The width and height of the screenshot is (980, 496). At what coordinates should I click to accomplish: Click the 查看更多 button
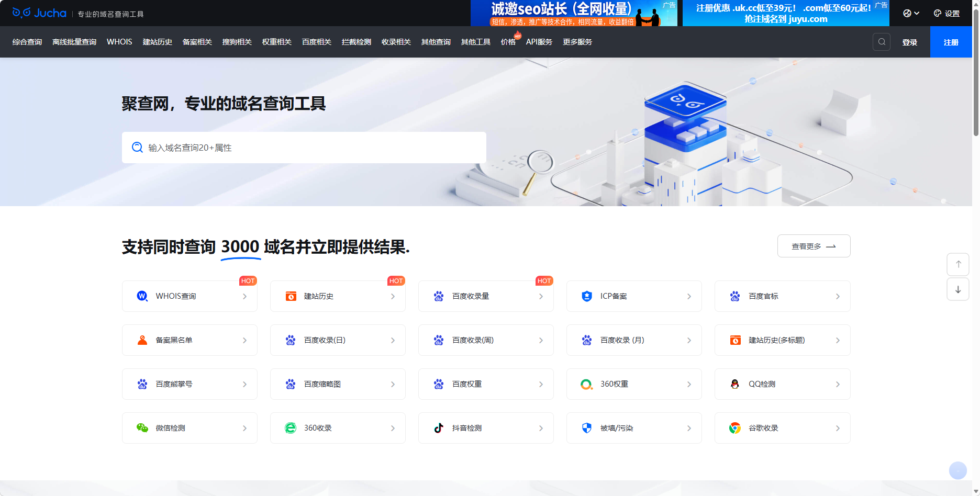coord(814,245)
